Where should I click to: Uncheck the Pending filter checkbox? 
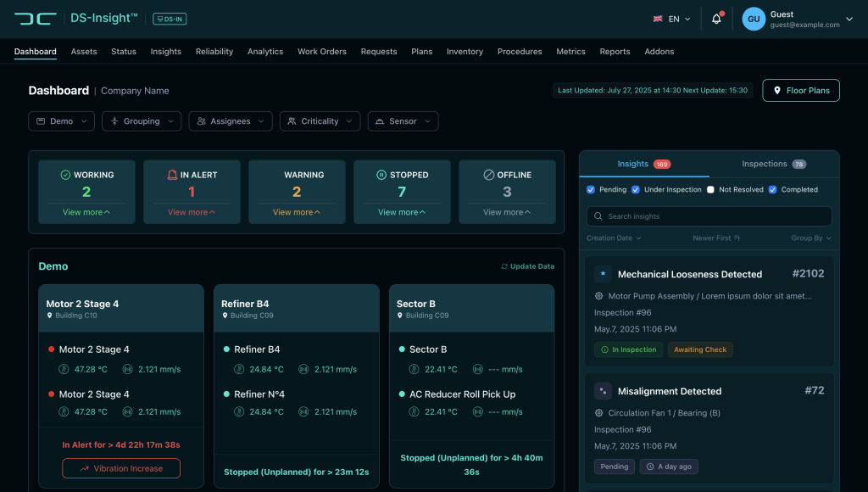click(x=591, y=190)
